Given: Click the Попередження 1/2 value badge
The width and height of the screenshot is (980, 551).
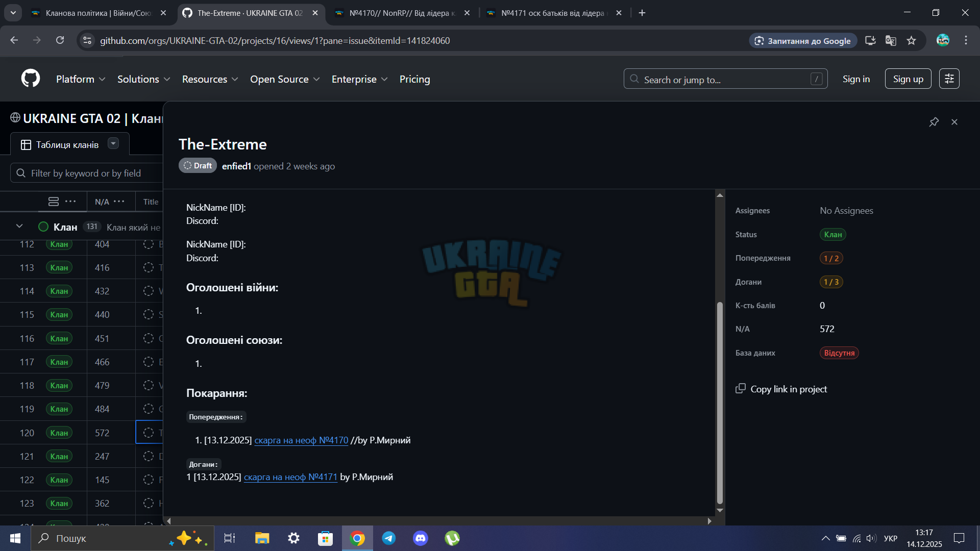Looking at the screenshot, I should (x=831, y=258).
